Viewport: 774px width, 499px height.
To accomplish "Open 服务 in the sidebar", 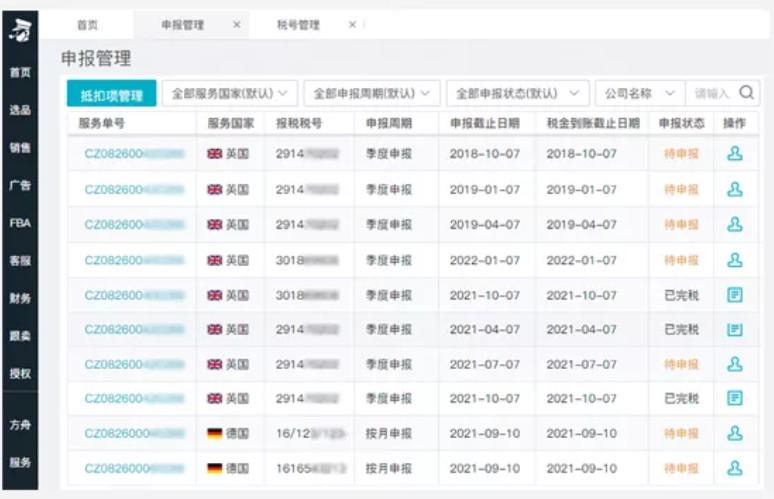I will pyautogui.click(x=20, y=462).
